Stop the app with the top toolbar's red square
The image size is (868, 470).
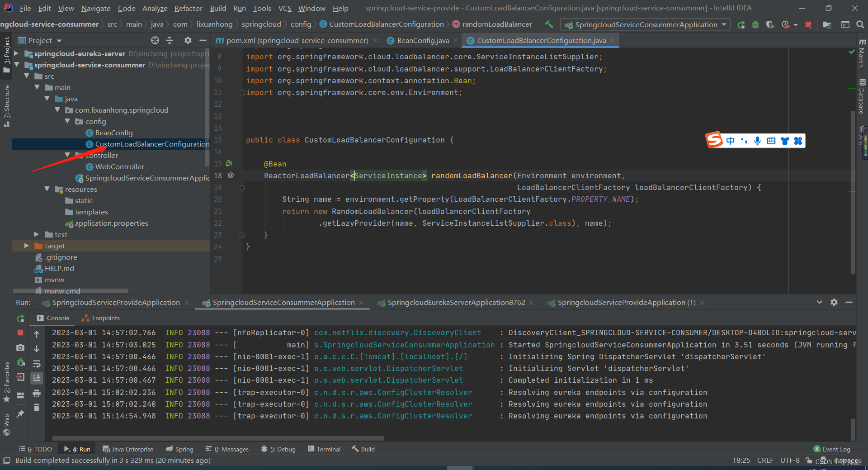pos(808,25)
